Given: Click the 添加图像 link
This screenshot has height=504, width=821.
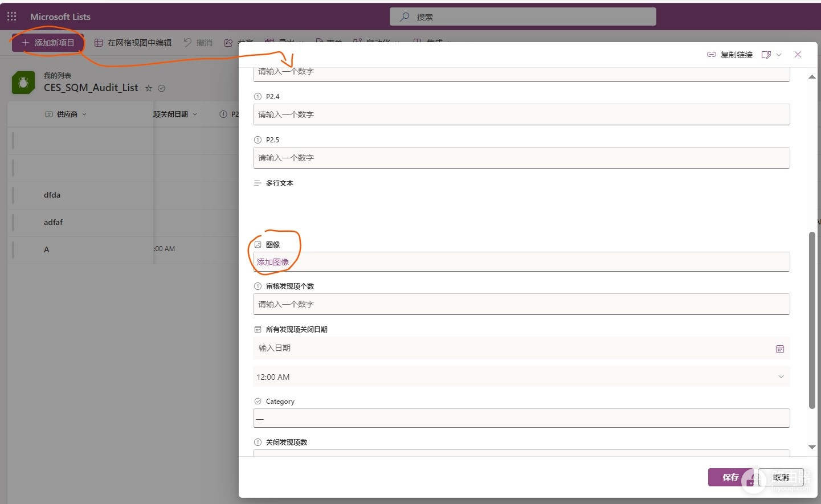Looking at the screenshot, I should coord(273,262).
